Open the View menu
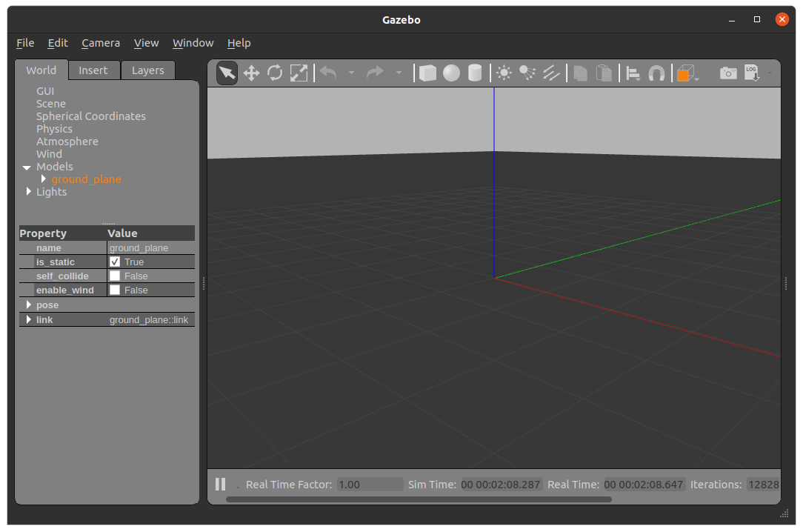803x532 pixels. (146, 43)
